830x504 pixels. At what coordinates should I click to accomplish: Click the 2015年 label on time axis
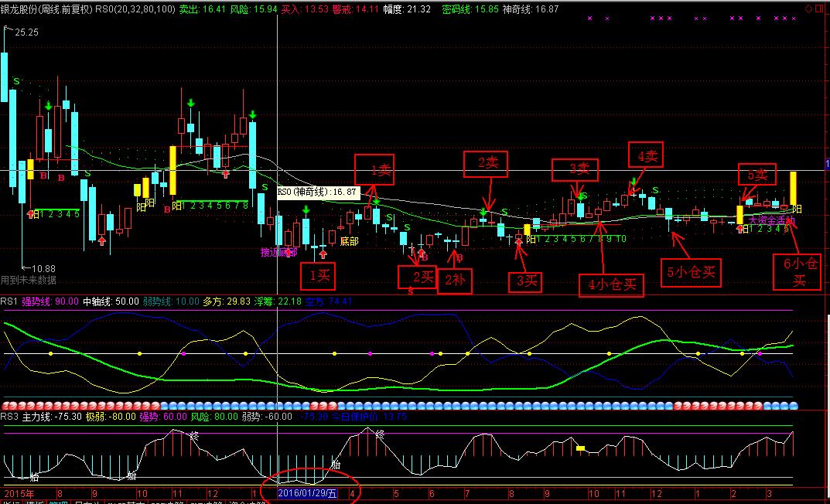coord(19,493)
